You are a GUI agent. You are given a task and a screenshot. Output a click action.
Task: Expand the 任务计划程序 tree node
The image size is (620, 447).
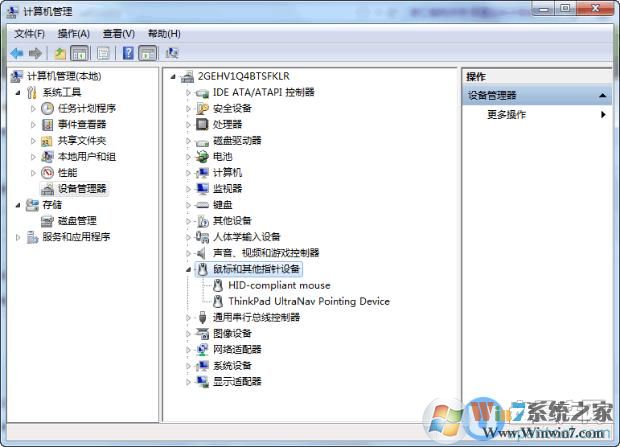[33, 108]
